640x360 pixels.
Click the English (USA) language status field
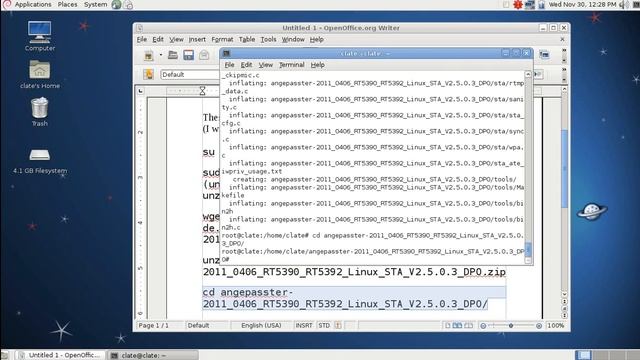point(261,325)
